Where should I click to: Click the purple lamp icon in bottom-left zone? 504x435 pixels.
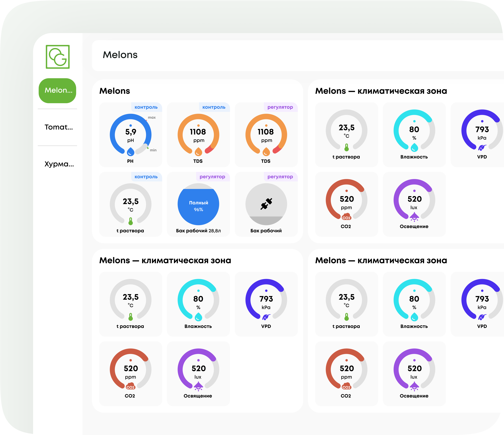point(198,386)
